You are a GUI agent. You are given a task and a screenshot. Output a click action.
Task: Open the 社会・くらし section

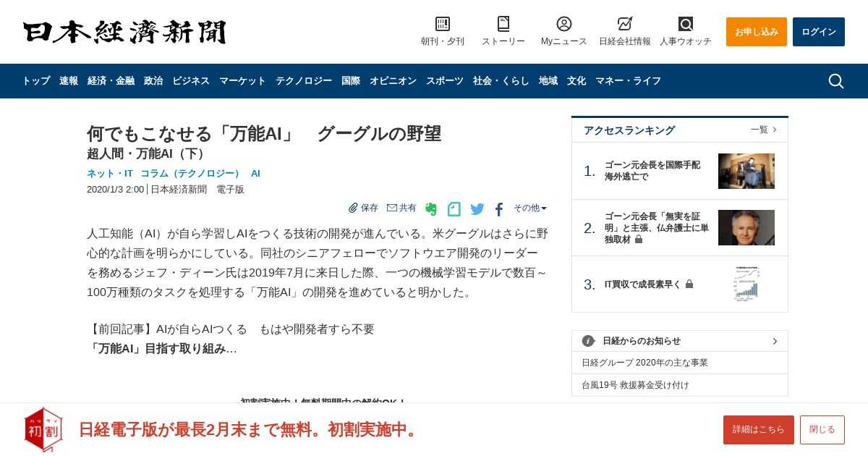click(501, 81)
